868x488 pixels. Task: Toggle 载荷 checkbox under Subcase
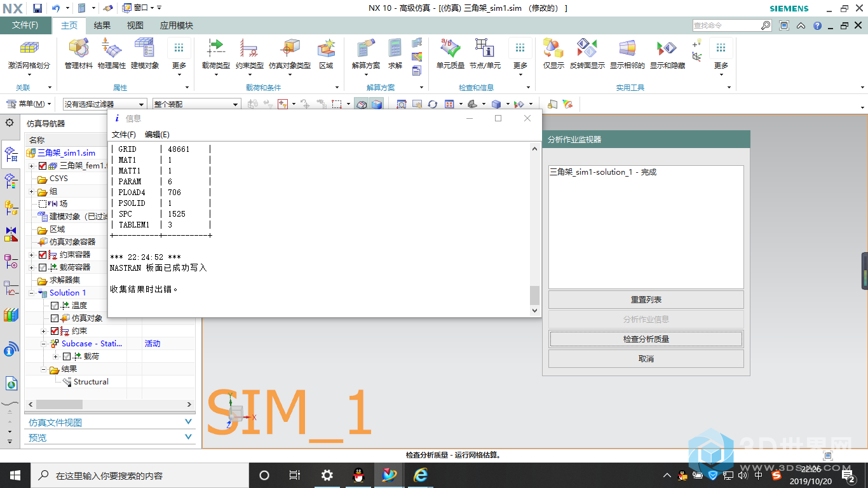click(x=66, y=356)
